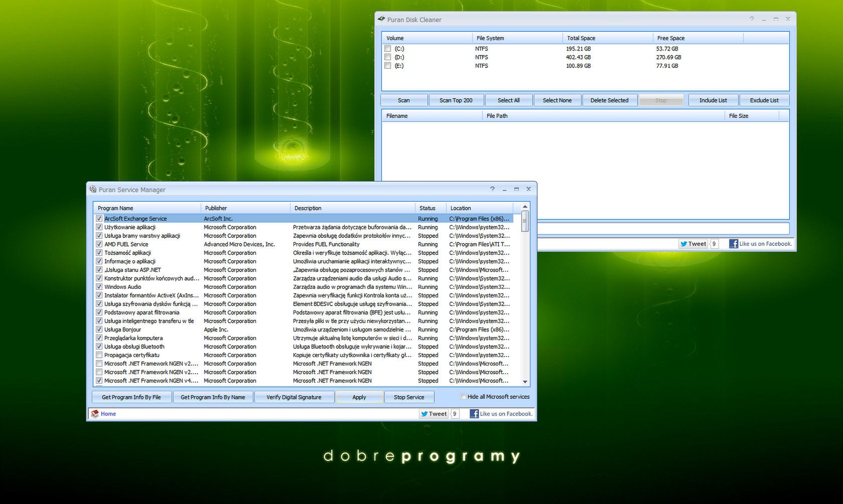Select the Informacje o aplikacji row
Image resolution: width=843 pixels, height=504 pixels.
[x=304, y=261]
